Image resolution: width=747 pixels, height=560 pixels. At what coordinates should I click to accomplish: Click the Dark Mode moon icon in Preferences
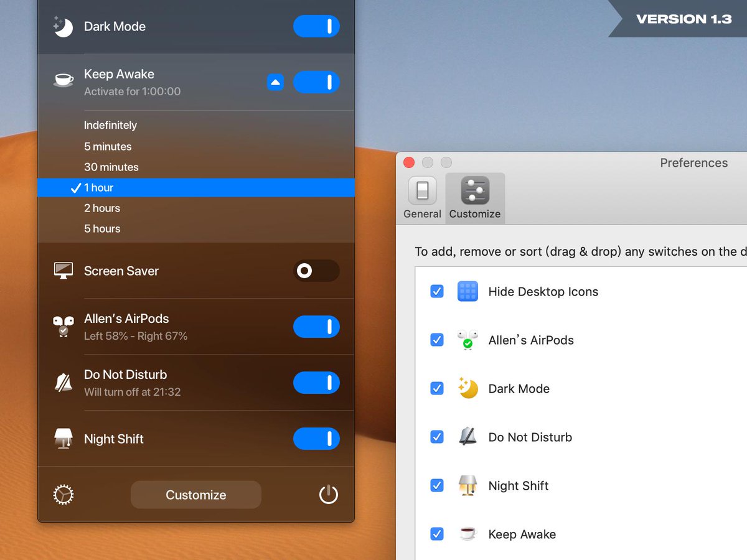click(x=467, y=388)
